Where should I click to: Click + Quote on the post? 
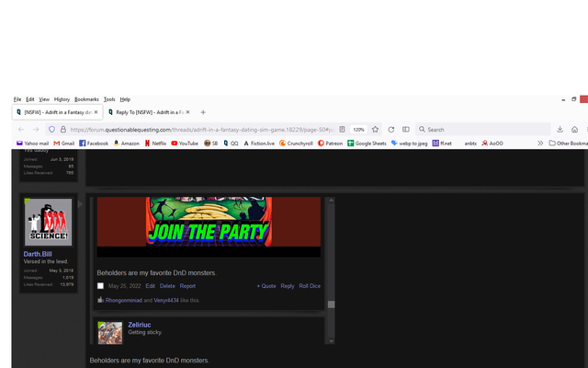tap(266, 286)
